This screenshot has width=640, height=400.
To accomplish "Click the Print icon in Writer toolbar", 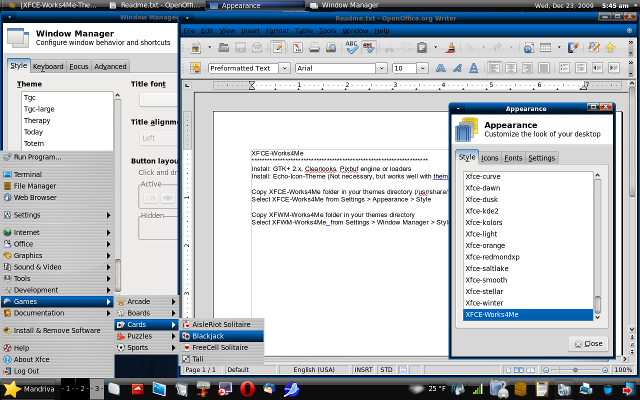I will pos(314,48).
